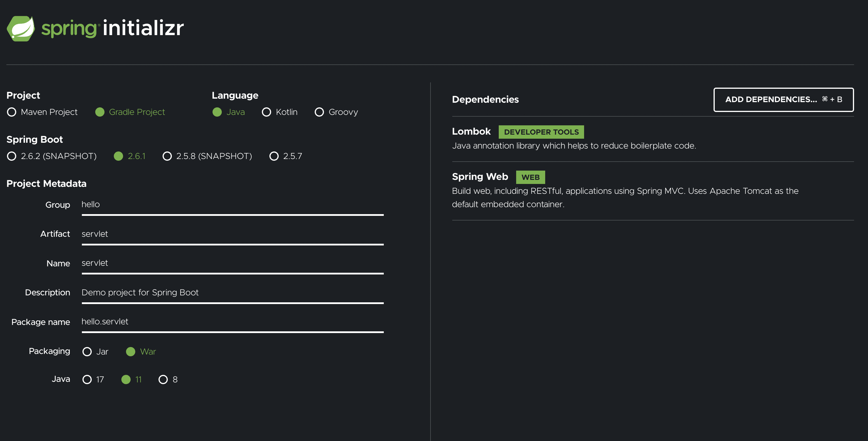Click the Dependencies heading
The height and width of the screenshot is (441, 868).
point(485,100)
